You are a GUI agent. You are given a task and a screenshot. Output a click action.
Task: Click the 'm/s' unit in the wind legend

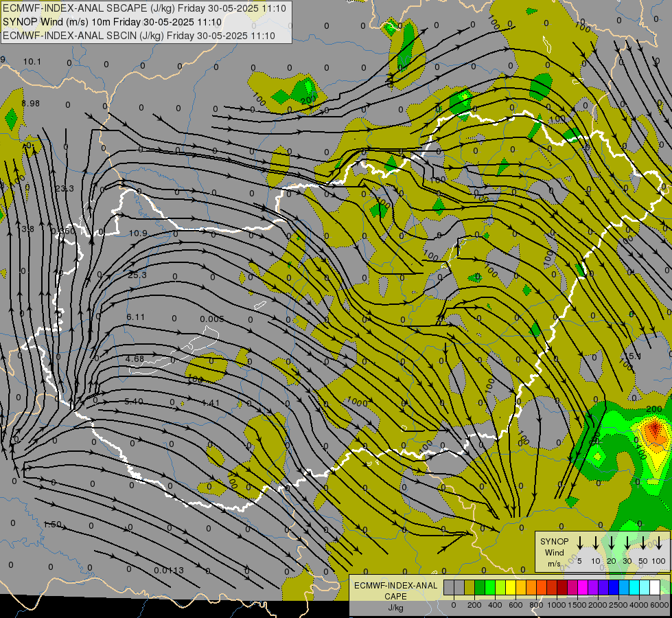(554, 564)
